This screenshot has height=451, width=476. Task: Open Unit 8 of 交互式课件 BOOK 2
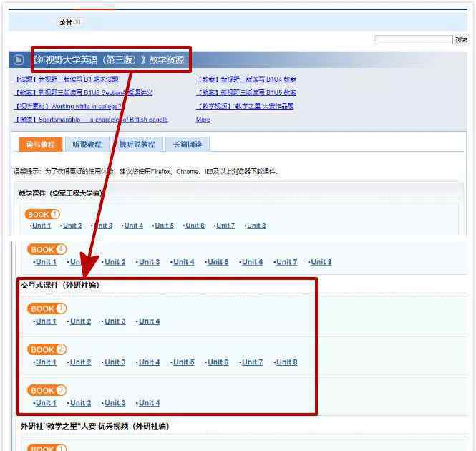click(x=287, y=362)
